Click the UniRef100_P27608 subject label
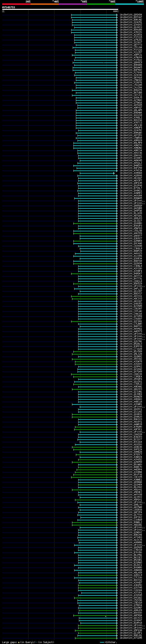Image resolution: width=146 pixels, height=644 pixels. 131,72
